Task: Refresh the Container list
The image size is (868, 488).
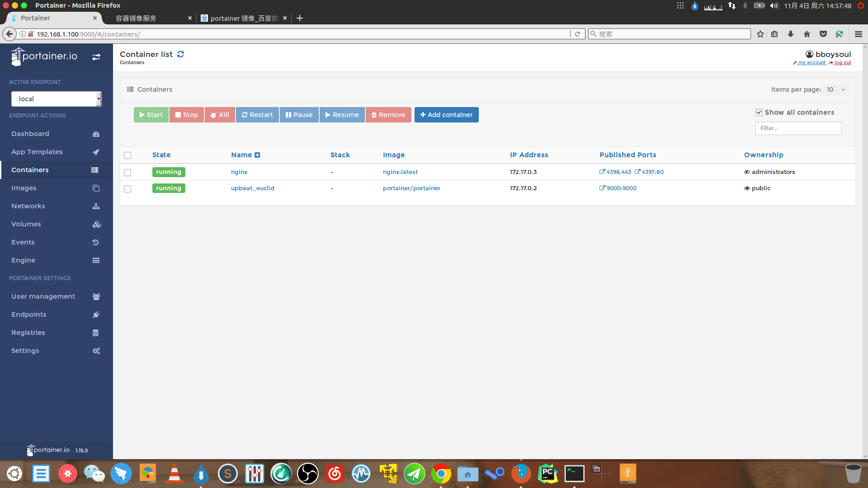Action: [180, 54]
